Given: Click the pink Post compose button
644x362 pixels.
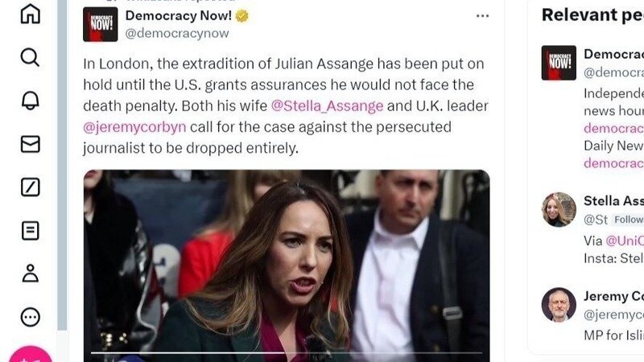Looking at the screenshot, I should pyautogui.click(x=31, y=355).
